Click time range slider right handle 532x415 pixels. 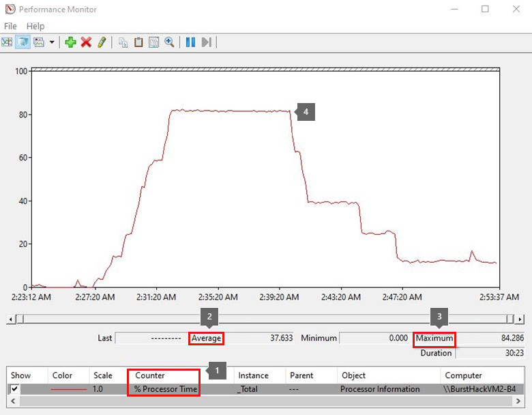pos(510,319)
